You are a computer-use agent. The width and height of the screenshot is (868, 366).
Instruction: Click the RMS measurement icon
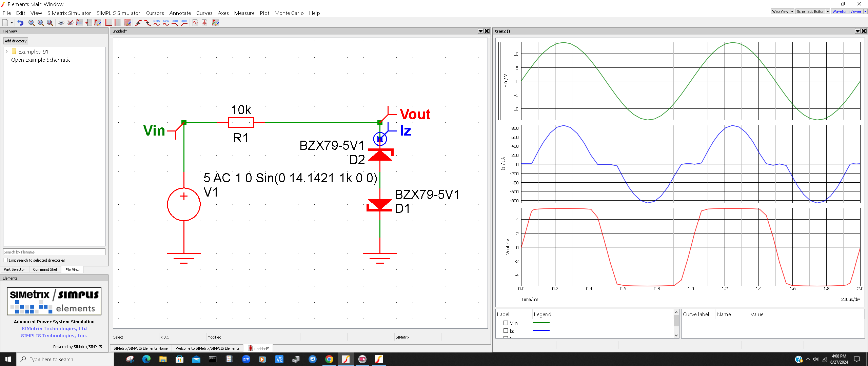[x=157, y=23]
